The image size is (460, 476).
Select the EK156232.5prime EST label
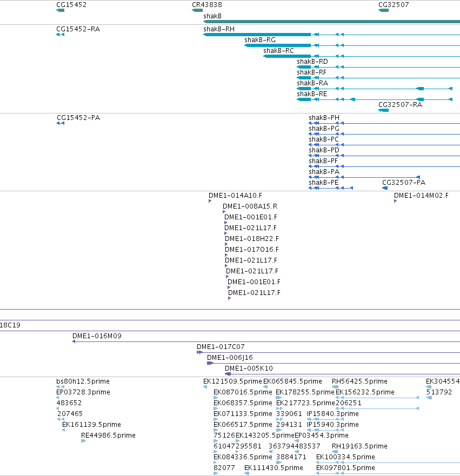[x=365, y=392]
